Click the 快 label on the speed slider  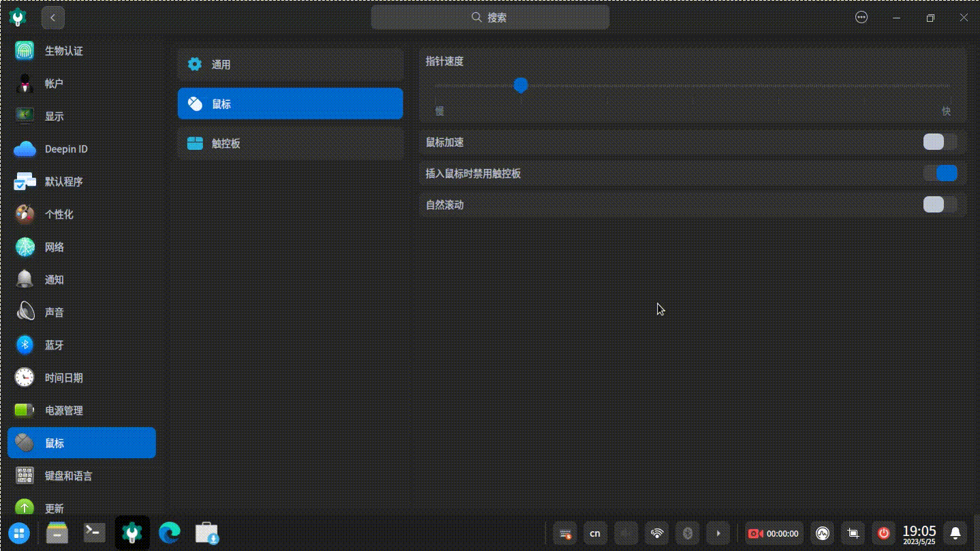(x=946, y=111)
